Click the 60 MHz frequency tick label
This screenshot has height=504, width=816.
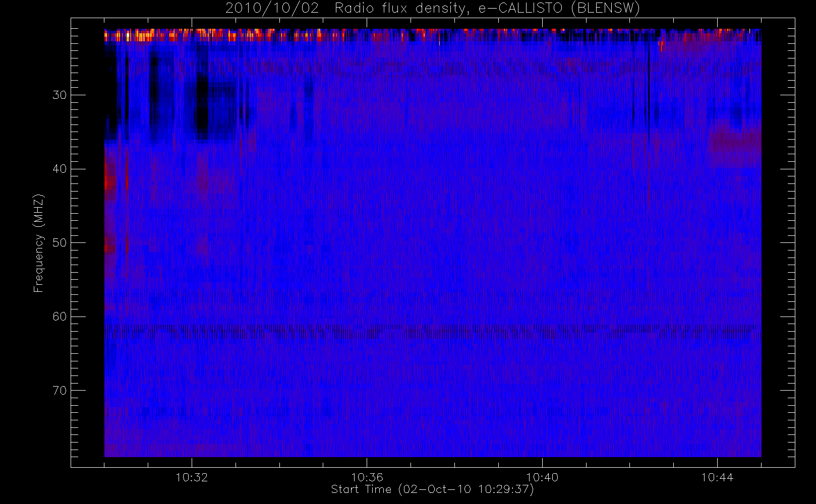(x=60, y=317)
